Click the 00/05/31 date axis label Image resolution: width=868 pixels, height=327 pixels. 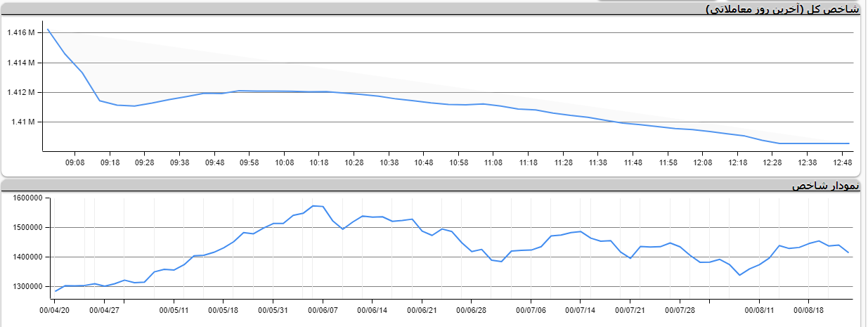(x=273, y=309)
